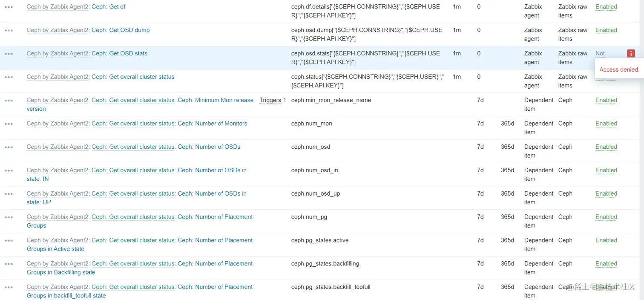Select the ceph.df.details key text
The image size is (644, 300).
(x=365, y=11)
